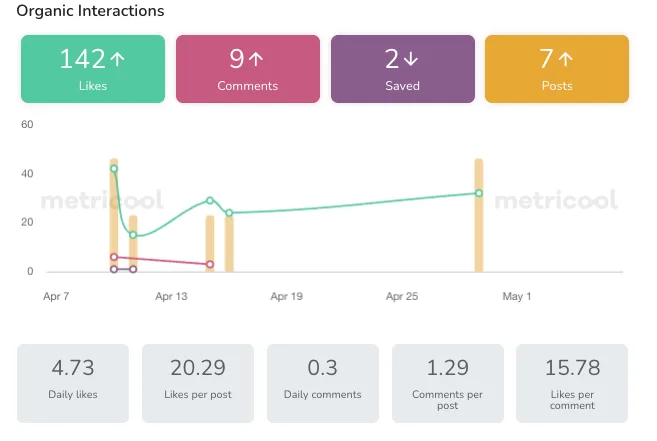The image size is (657, 441).
Task: Click the up arrow next to 7 posts
Action: (567, 60)
